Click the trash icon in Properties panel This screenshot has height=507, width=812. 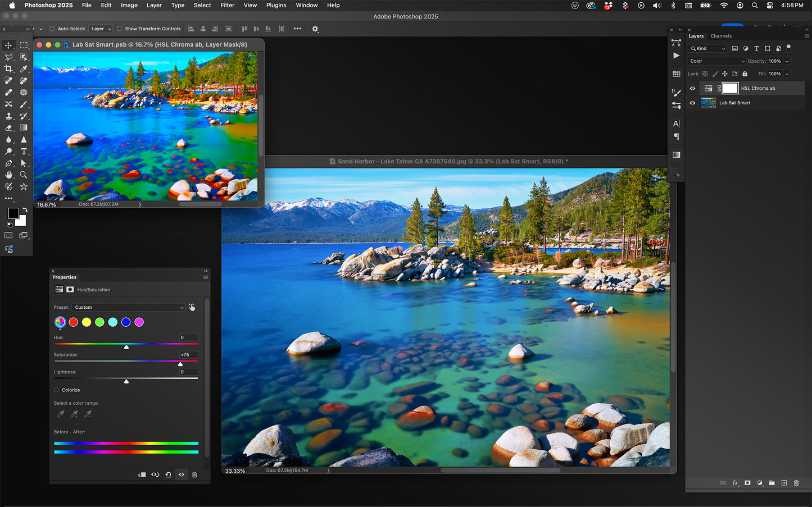click(194, 475)
